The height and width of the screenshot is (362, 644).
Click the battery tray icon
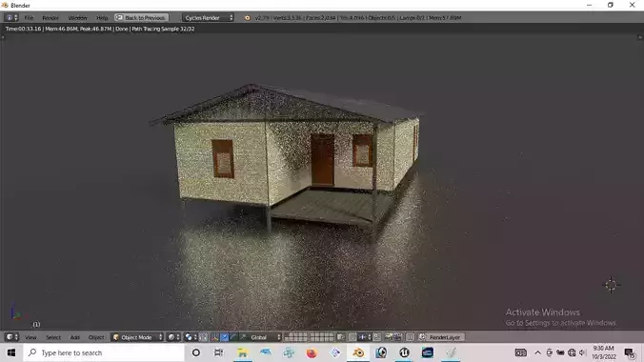560,352
